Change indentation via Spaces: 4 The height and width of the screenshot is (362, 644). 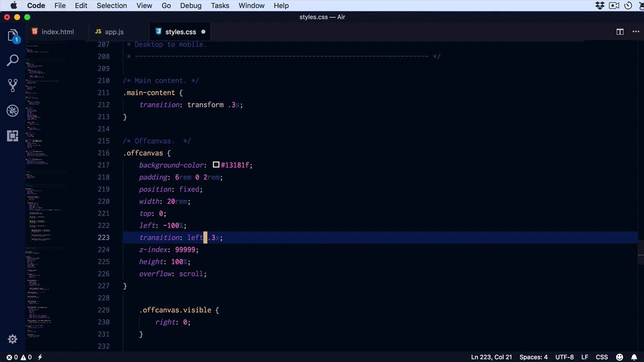tap(533, 357)
